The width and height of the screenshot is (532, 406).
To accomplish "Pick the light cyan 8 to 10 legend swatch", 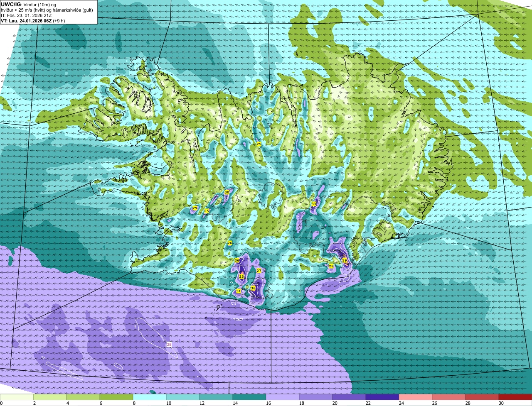I will 150,397.
